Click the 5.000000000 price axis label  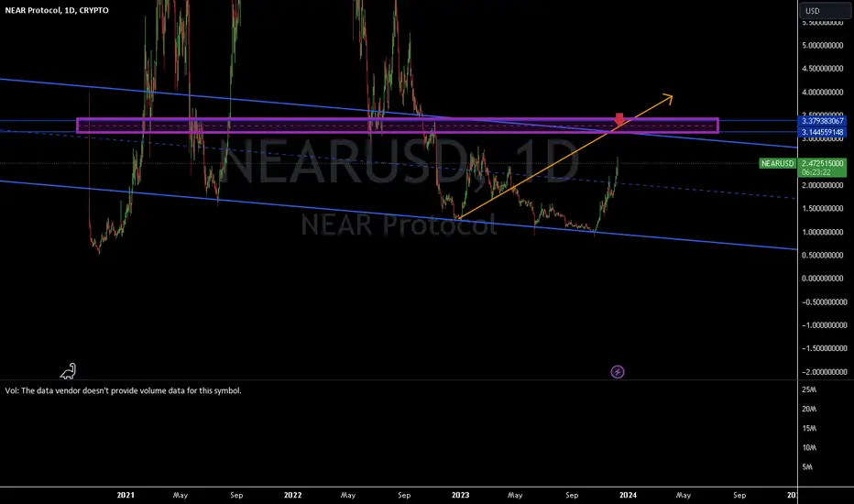tap(823, 45)
